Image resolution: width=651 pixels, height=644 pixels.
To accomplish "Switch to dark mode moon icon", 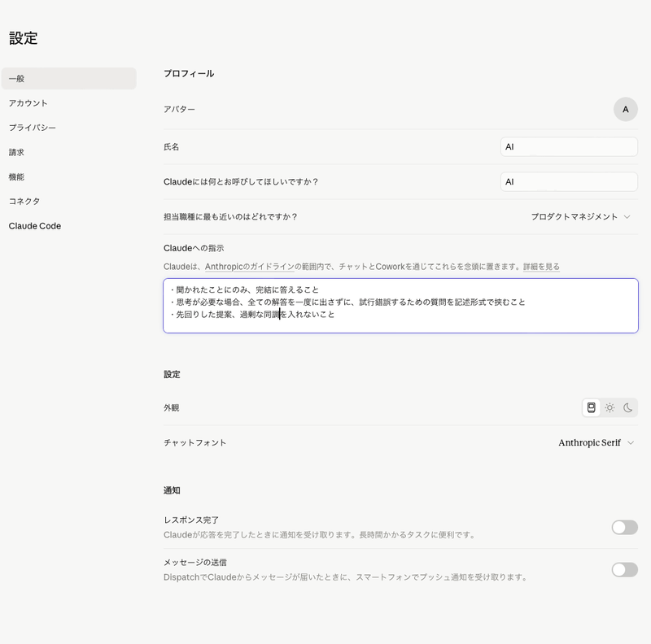I will [627, 407].
